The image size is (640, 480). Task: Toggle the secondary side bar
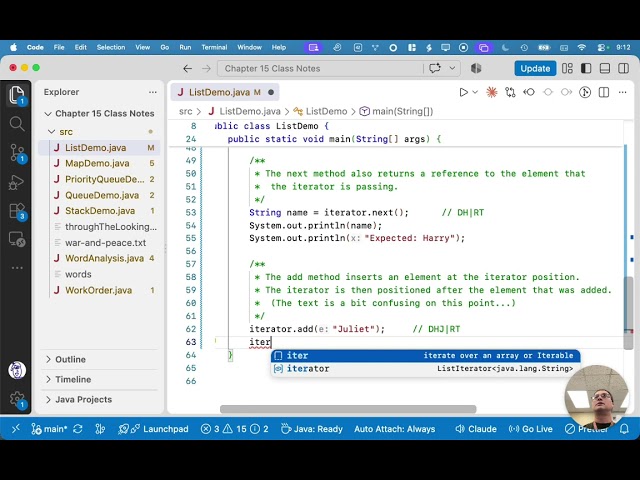coord(624,69)
